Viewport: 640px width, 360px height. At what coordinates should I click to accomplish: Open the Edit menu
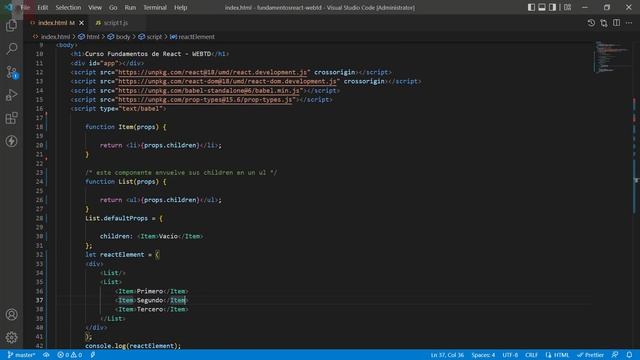coord(42,7)
